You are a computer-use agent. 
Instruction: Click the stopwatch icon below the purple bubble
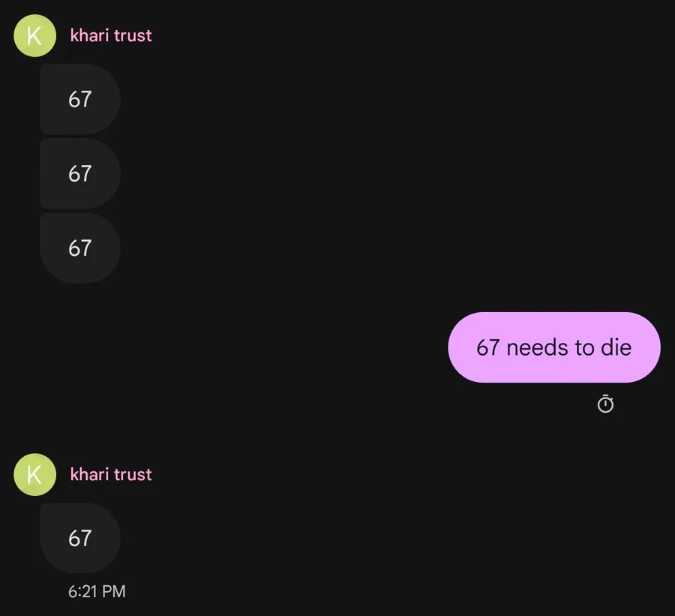click(x=605, y=404)
